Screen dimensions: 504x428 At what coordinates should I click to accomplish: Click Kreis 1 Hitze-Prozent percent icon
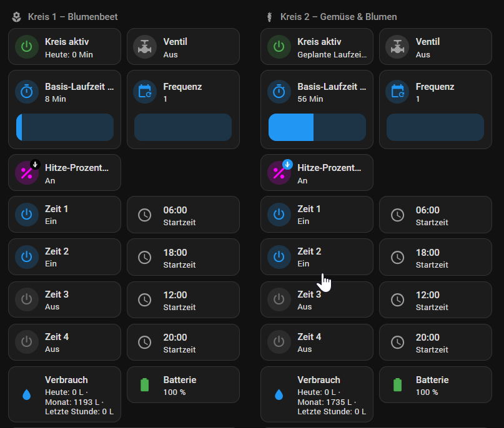pos(27,173)
